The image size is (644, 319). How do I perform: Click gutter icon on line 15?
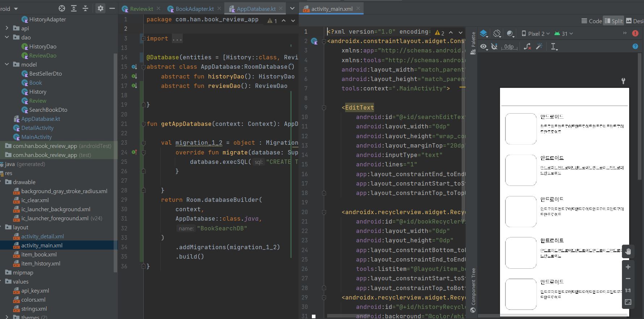134,67
